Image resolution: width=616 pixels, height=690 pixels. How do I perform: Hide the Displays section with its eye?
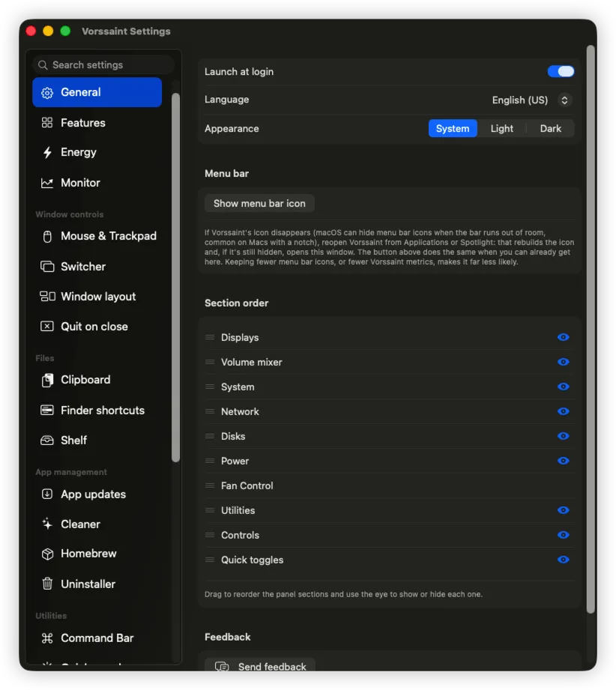tap(563, 337)
